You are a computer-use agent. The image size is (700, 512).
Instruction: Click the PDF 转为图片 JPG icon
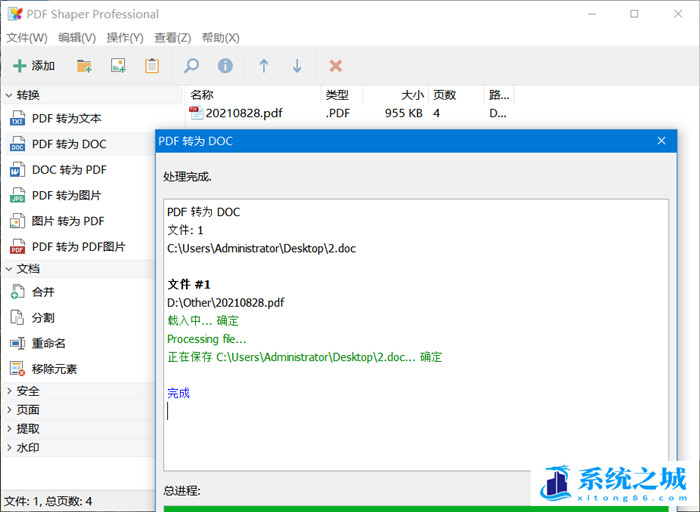pos(17,196)
